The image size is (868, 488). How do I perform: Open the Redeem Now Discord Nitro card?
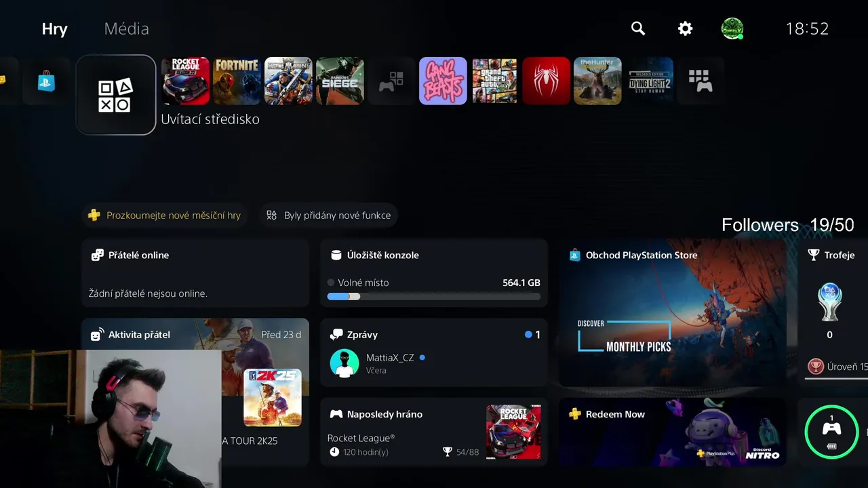coord(673,432)
